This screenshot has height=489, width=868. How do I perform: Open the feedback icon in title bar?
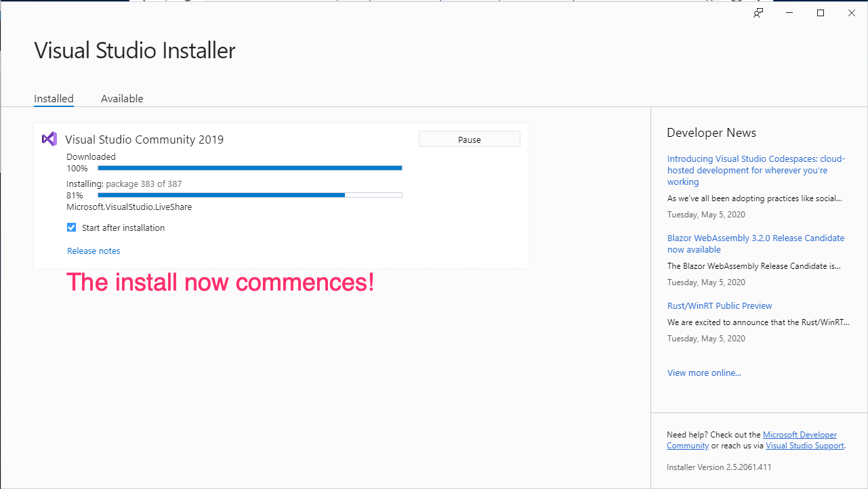tap(758, 13)
